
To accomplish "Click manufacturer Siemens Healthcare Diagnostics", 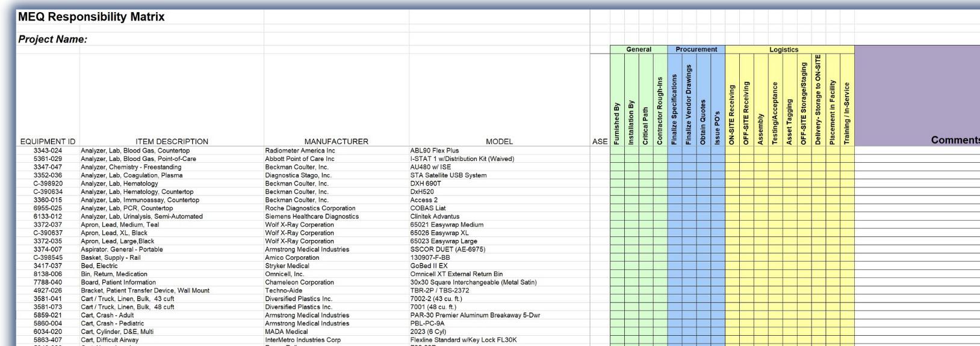I will tap(312, 216).
